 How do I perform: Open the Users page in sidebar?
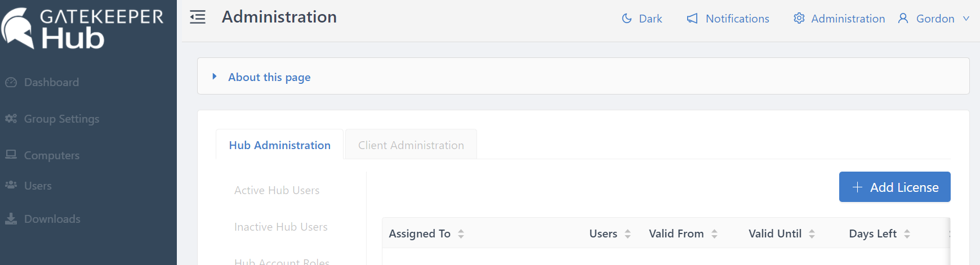pyautogui.click(x=38, y=186)
